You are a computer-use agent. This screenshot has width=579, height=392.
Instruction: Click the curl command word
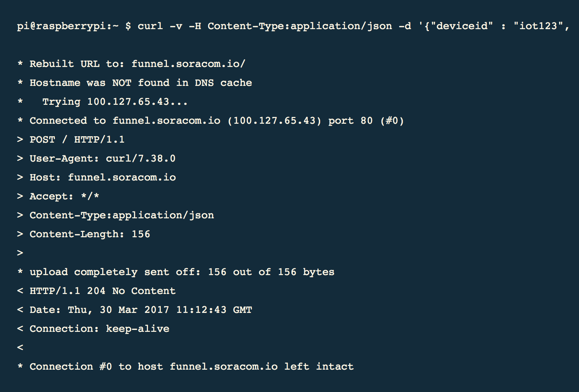pos(150,26)
